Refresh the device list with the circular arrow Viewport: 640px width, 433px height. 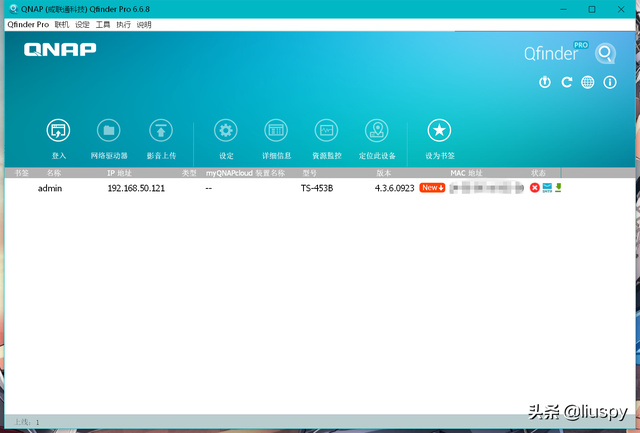(x=567, y=82)
